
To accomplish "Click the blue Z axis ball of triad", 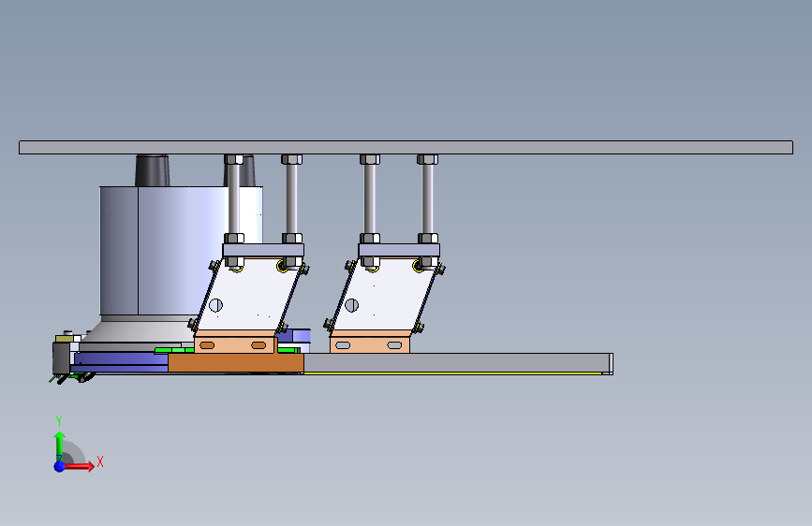I will 60,466.
